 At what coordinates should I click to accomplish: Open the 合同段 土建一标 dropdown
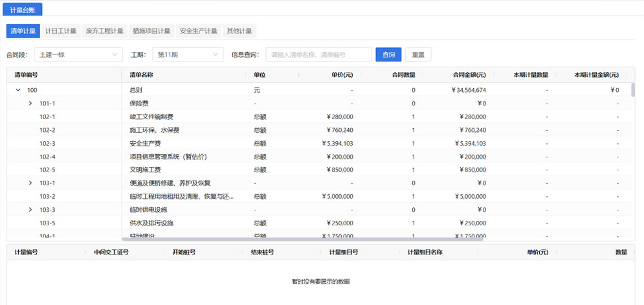[x=78, y=55]
